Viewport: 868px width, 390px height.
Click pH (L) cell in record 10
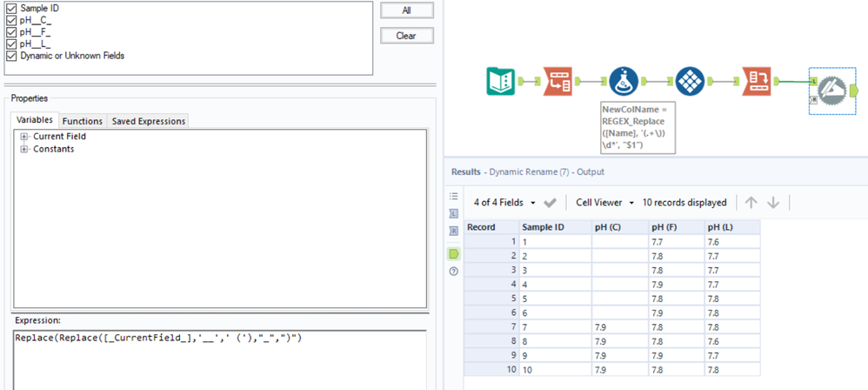(x=732, y=369)
